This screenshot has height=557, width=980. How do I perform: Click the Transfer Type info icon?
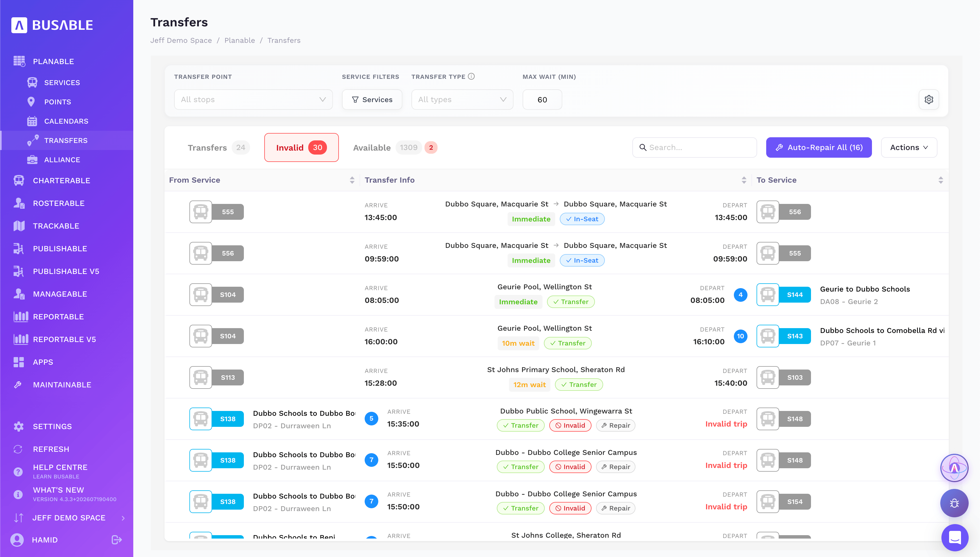coord(471,77)
